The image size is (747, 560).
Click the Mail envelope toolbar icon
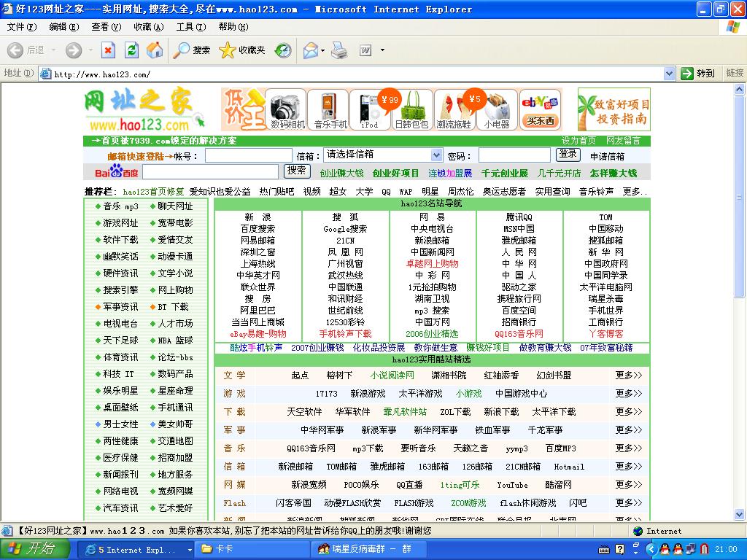point(309,50)
